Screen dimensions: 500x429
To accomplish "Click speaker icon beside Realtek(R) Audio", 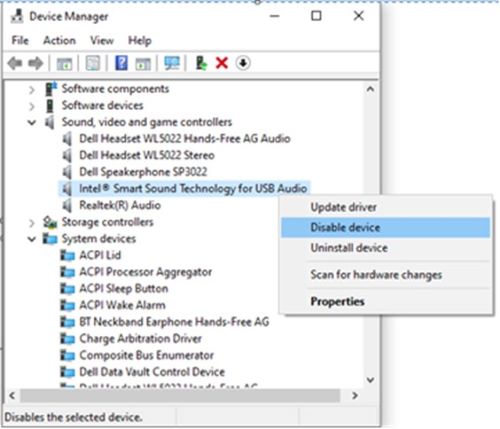I will click(67, 206).
